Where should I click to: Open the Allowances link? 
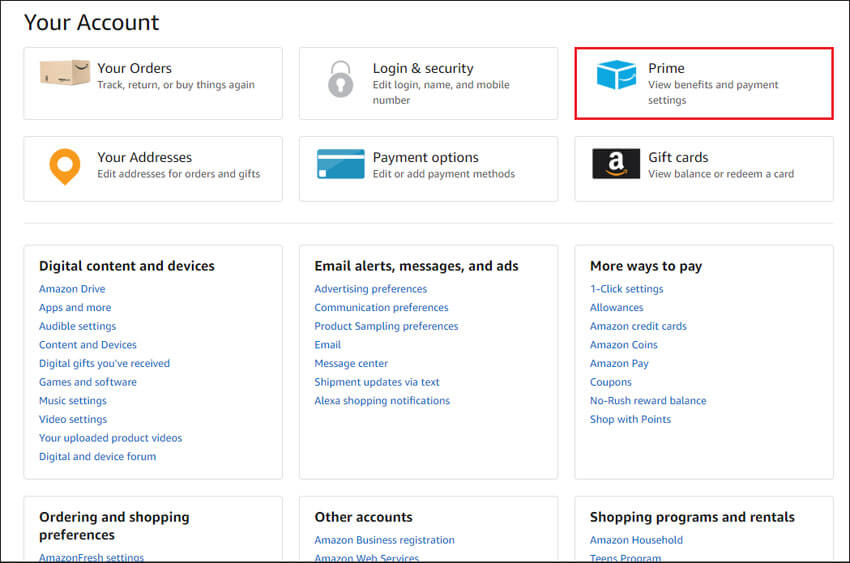[616, 307]
